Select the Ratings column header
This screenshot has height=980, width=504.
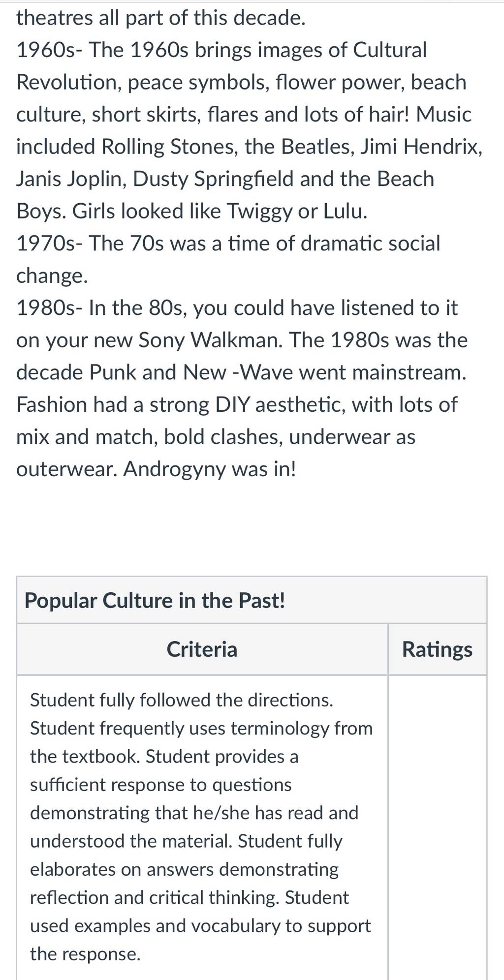(437, 649)
